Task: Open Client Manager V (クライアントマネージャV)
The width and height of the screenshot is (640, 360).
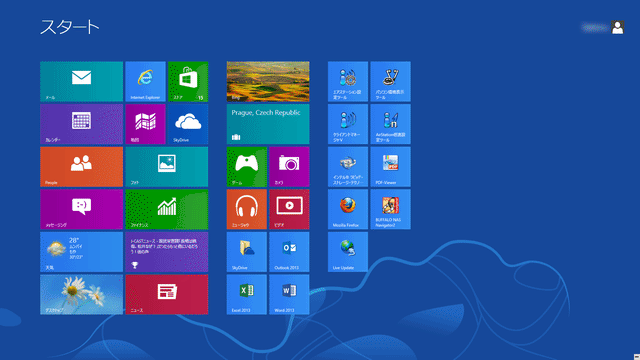Action: (348, 124)
